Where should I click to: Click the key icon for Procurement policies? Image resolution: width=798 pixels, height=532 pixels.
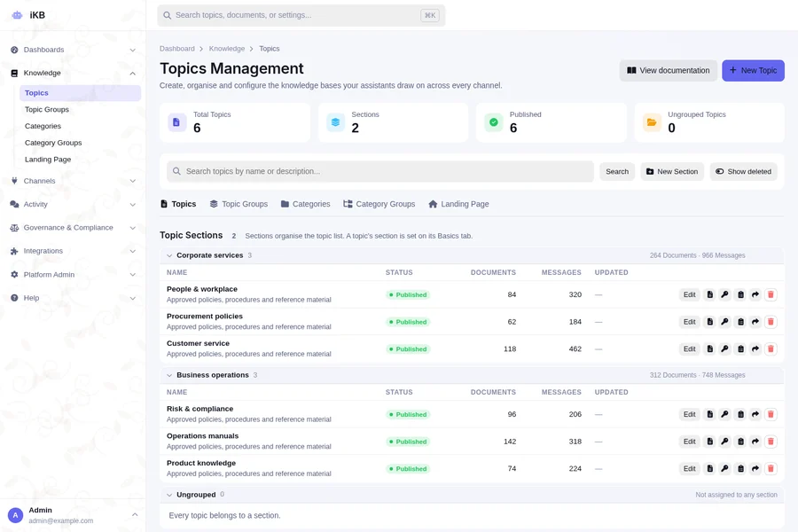(724, 322)
